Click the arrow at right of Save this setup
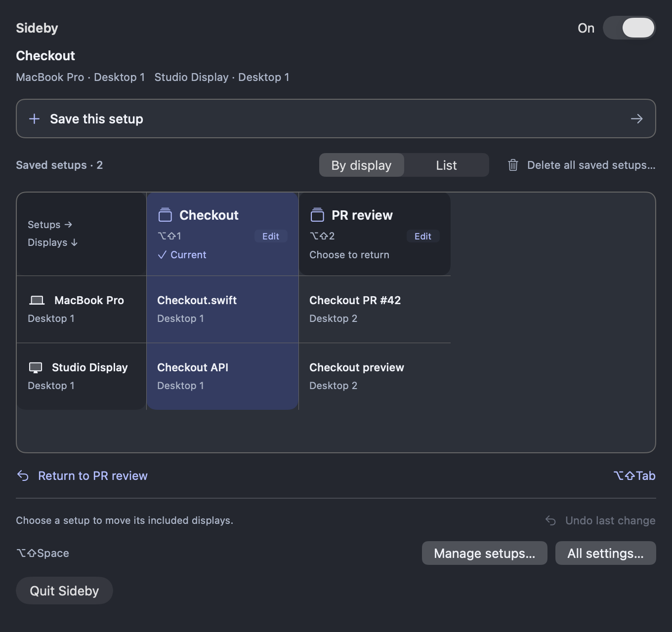 coord(636,118)
